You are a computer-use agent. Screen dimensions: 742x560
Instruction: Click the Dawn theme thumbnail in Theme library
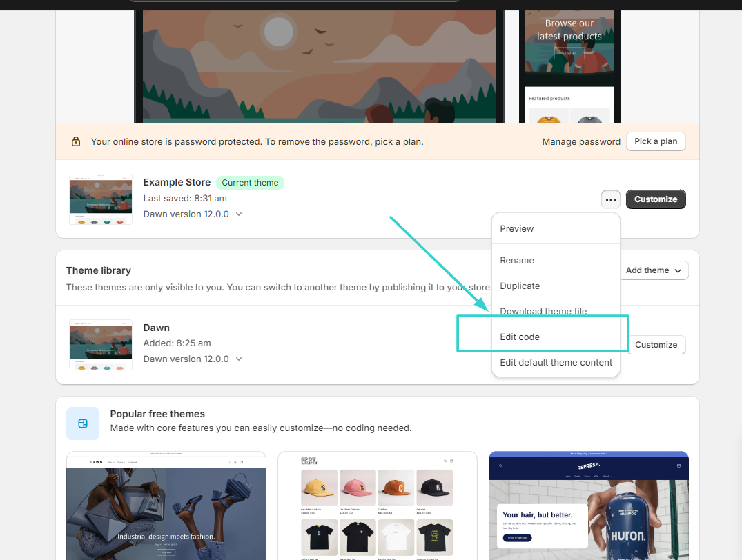[100, 344]
